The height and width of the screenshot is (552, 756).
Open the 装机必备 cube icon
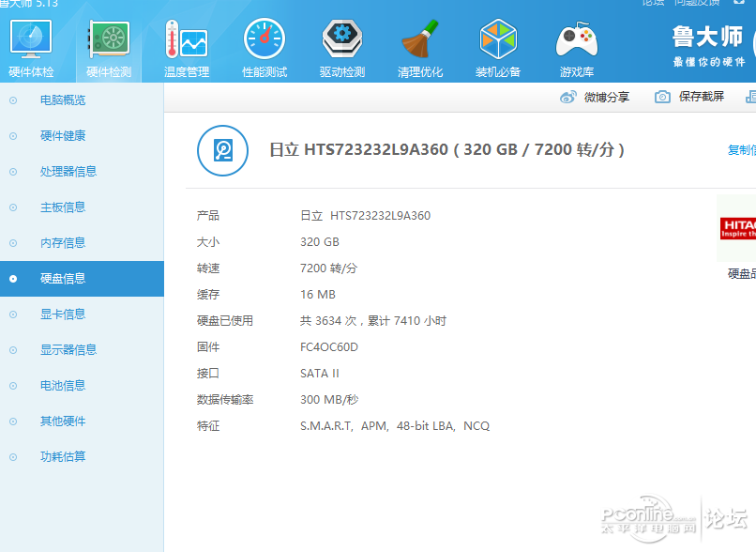498,38
